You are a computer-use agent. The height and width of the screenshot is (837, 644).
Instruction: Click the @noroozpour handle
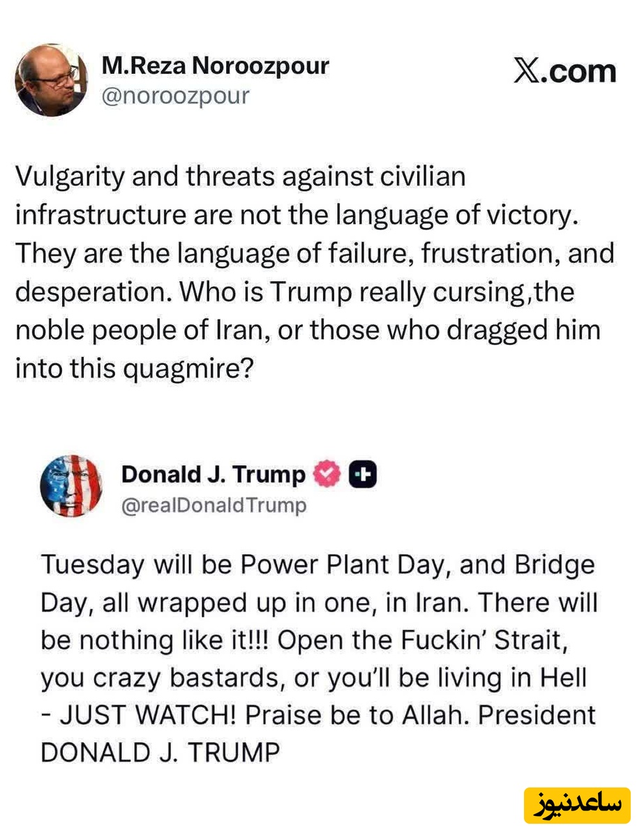click(175, 96)
